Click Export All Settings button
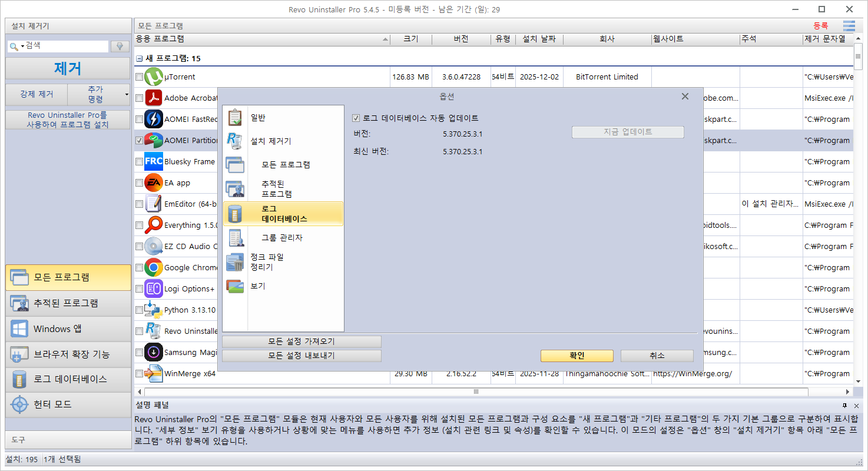This screenshot has height=471, width=868. 302,356
